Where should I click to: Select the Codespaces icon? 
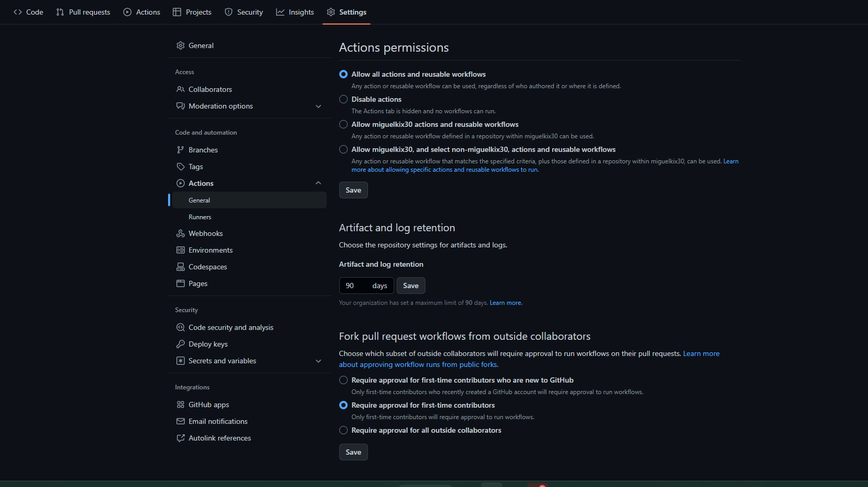pos(180,267)
